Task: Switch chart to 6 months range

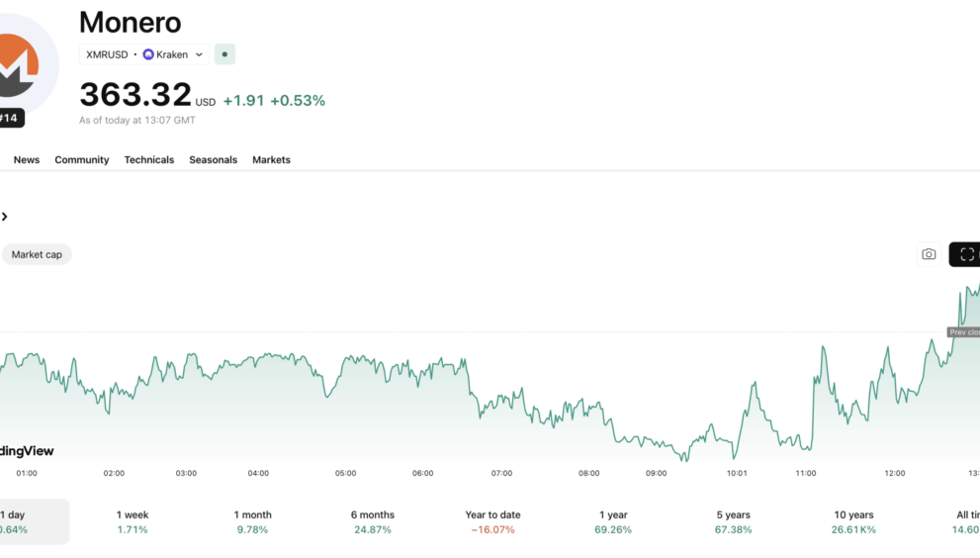Action: (373, 521)
